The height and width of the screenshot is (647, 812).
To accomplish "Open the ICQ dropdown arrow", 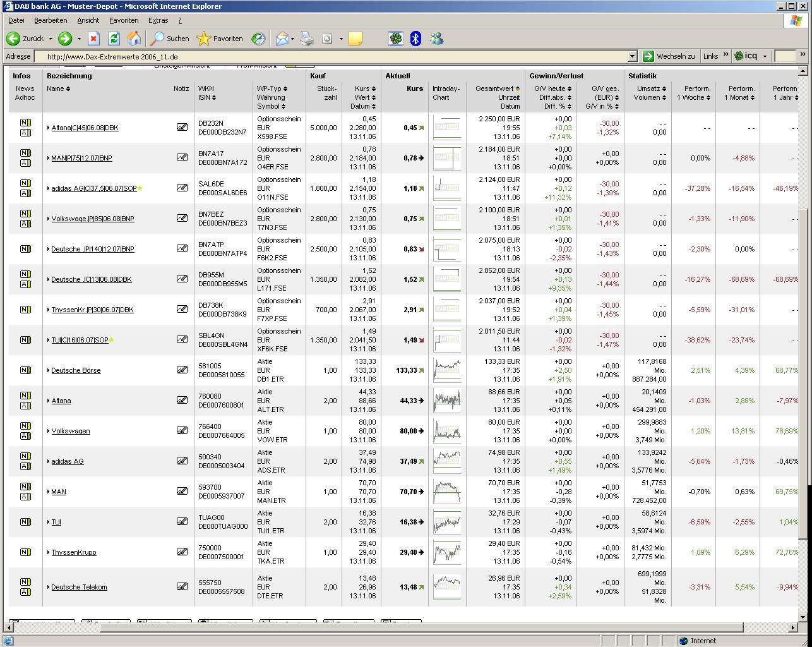I will (765, 56).
